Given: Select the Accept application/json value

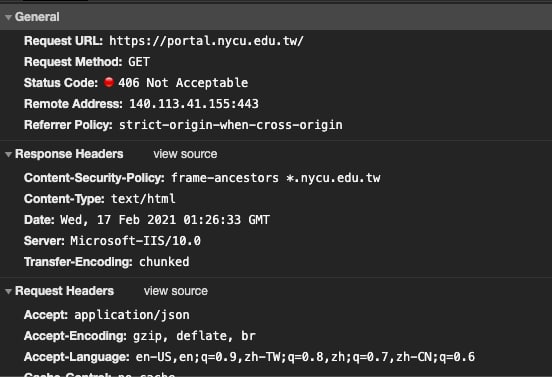Looking at the screenshot, I should [x=132, y=315].
